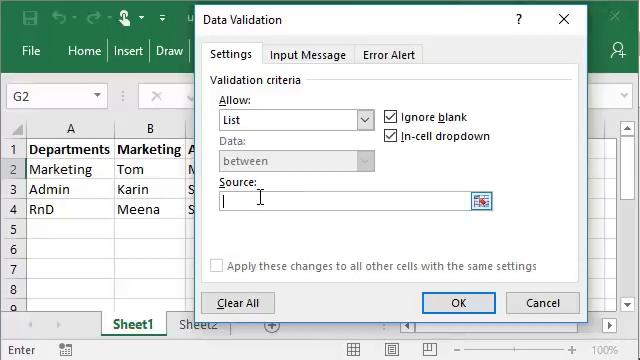
Task: Click the zoom slider track
Action: pyautogui.click(x=514, y=350)
